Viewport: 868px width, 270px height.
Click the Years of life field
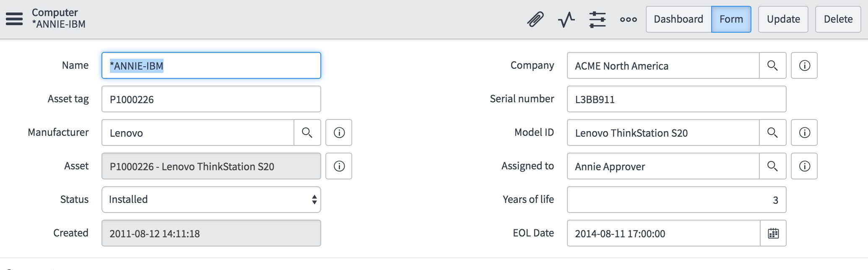pyautogui.click(x=677, y=200)
